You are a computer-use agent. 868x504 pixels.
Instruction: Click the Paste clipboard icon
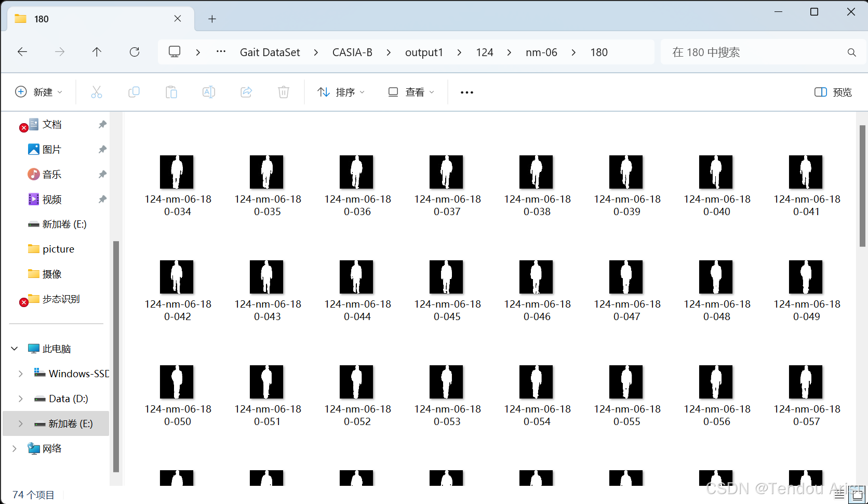(x=171, y=92)
